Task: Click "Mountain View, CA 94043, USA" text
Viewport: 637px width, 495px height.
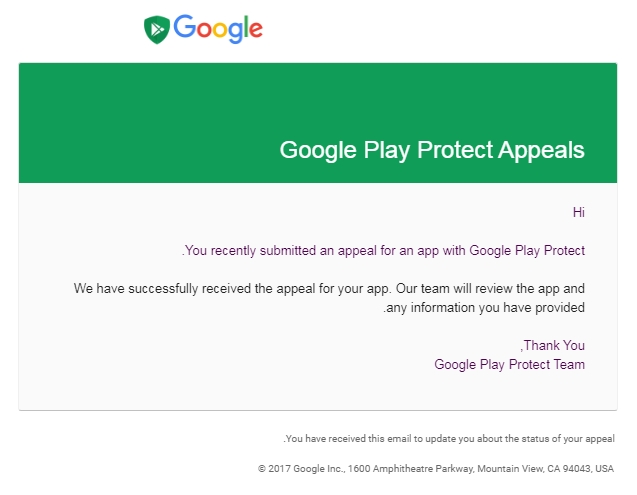Action: 546,469
